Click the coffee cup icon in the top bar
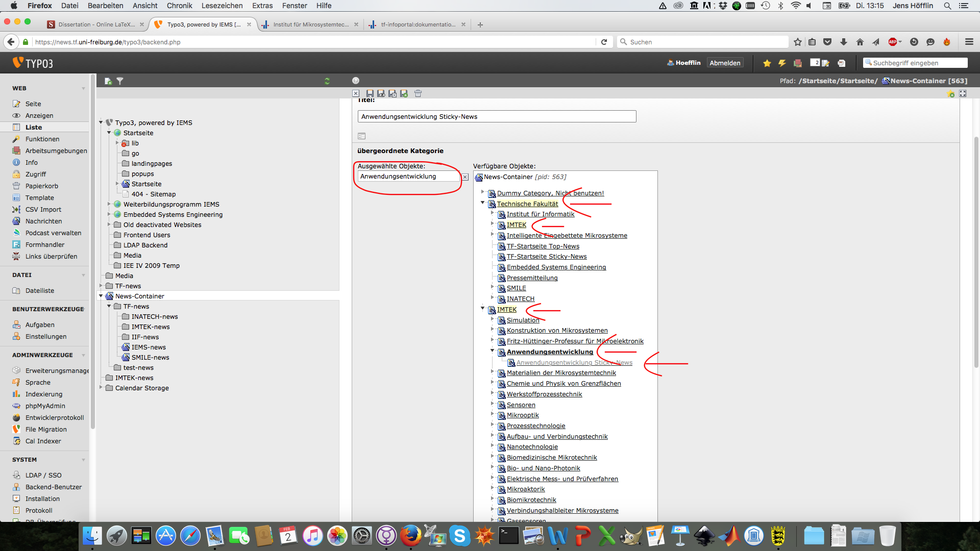 (x=842, y=63)
